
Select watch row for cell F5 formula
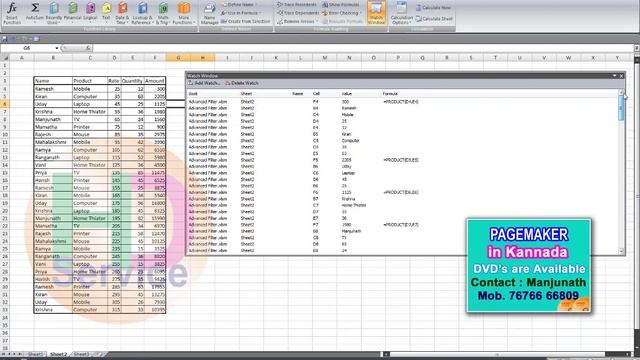403,160
